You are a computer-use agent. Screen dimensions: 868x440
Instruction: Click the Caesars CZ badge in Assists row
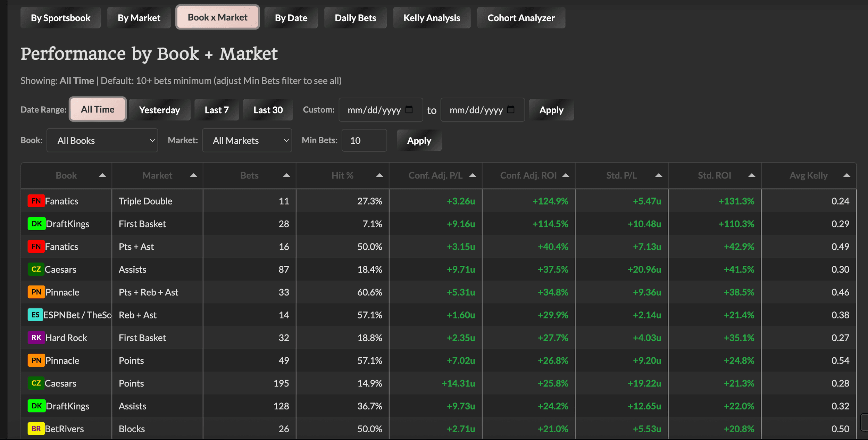tap(36, 269)
